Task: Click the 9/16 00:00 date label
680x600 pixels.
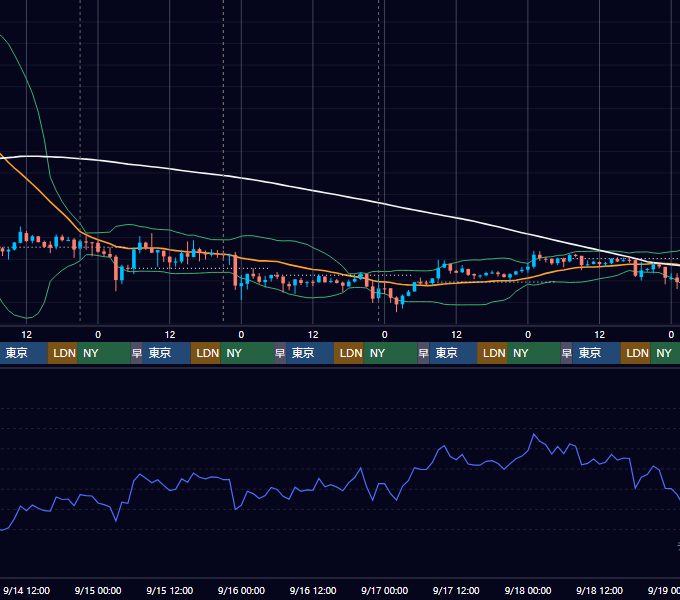Action: point(241,590)
